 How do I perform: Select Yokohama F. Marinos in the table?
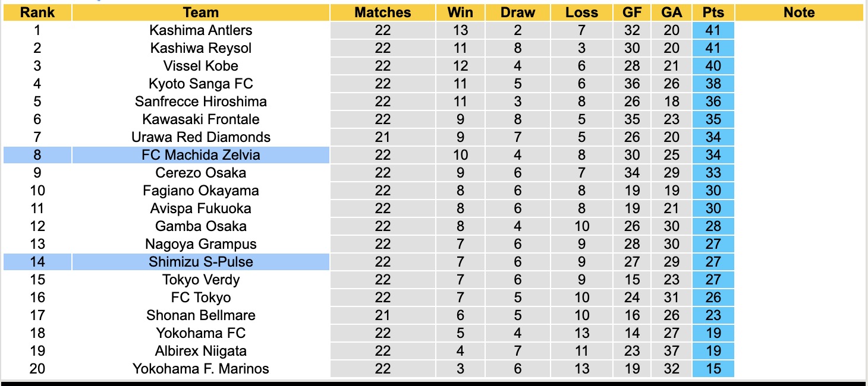coord(201,369)
